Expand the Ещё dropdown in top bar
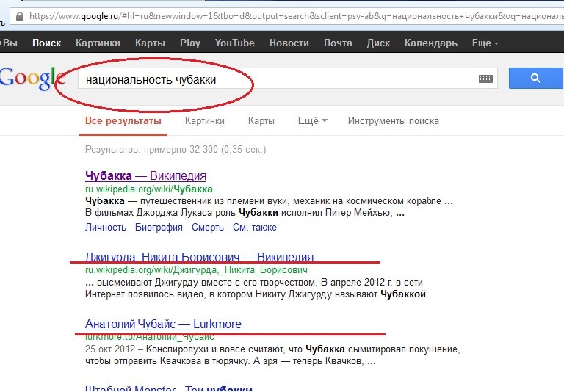Viewport: 564px width, 392px height. [x=485, y=43]
